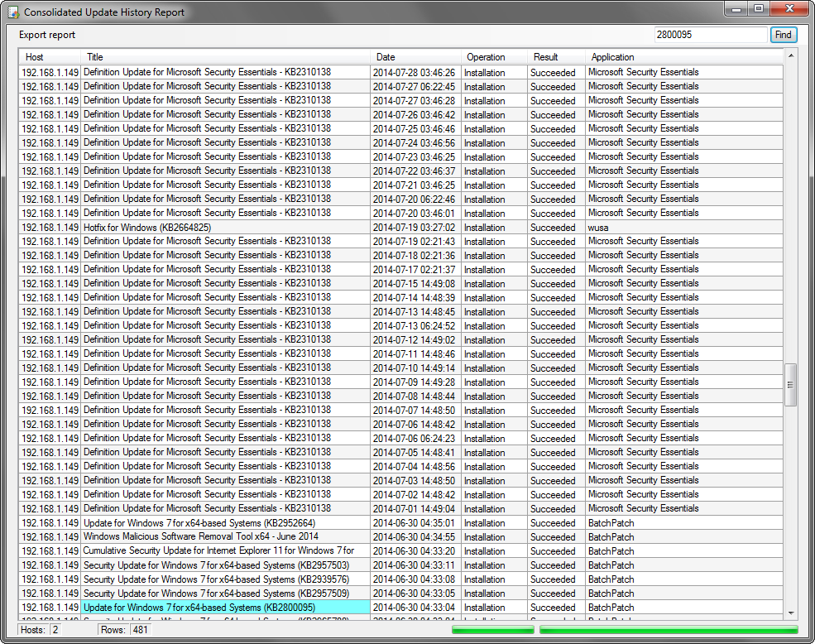Click the Rows count value 481
This screenshot has width=815, height=644.
(x=141, y=630)
